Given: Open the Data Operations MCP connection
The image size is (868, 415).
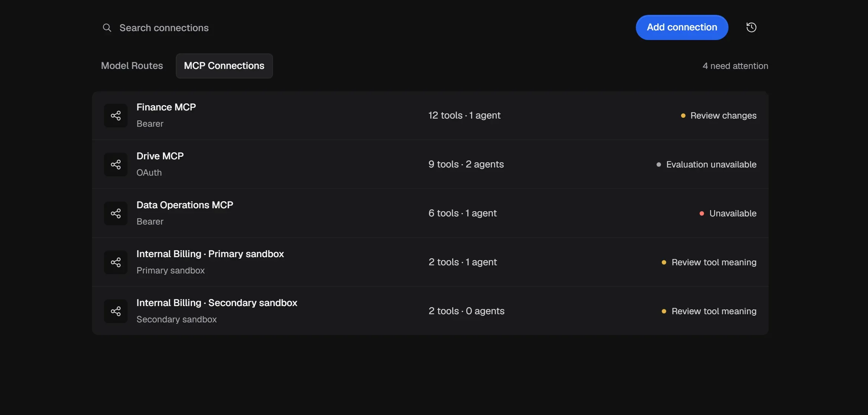Looking at the screenshot, I should pyautogui.click(x=430, y=213).
